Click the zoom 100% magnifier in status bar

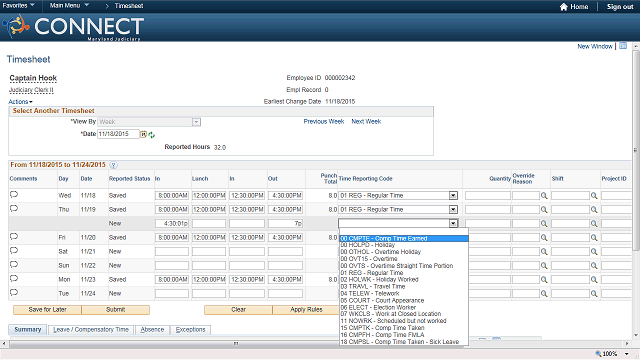pyautogui.click(x=598, y=353)
